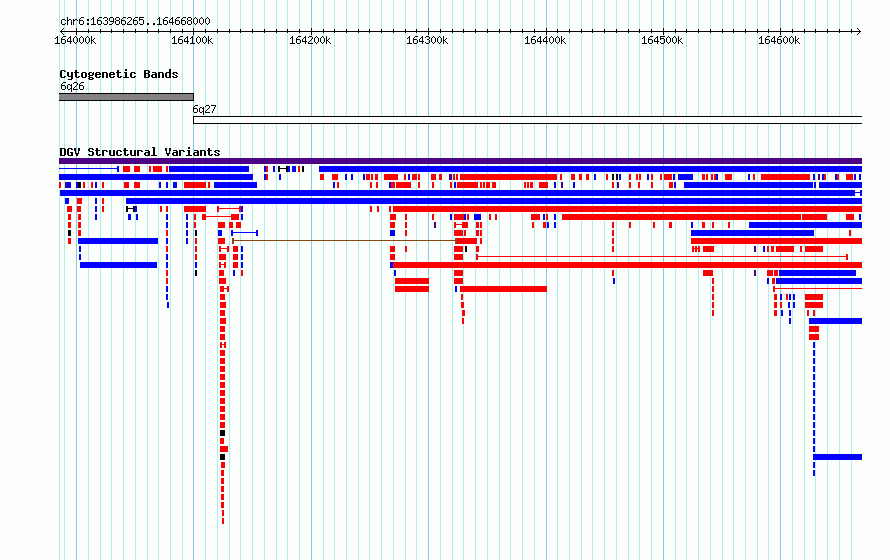Click the ruler's right arrowhead
The width and height of the screenshot is (890, 560).
859,31
